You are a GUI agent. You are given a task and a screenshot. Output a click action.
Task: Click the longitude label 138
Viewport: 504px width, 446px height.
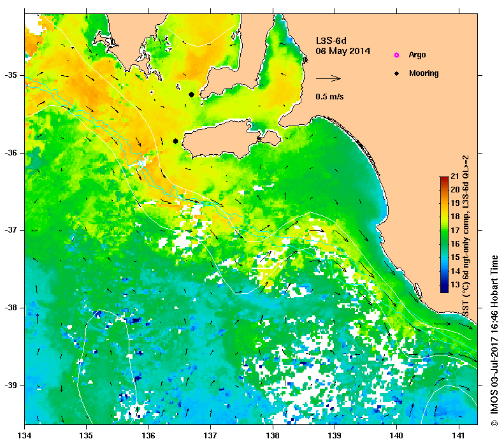click(x=273, y=435)
